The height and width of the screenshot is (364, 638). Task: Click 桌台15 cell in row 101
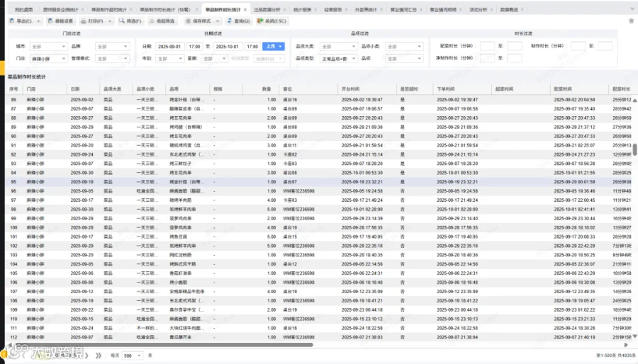pos(290,237)
